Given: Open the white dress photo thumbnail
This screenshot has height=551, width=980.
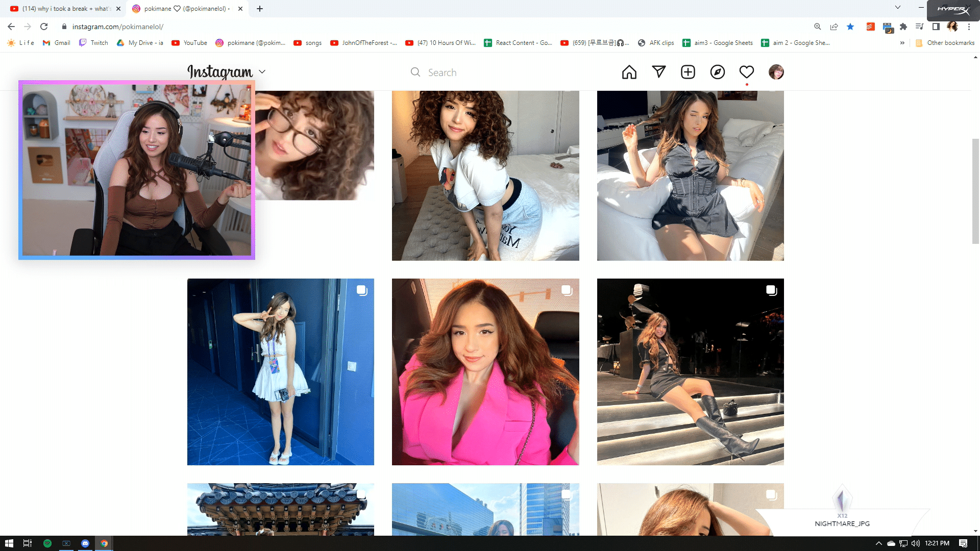Looking at the screenshot, I should [281, 371].
